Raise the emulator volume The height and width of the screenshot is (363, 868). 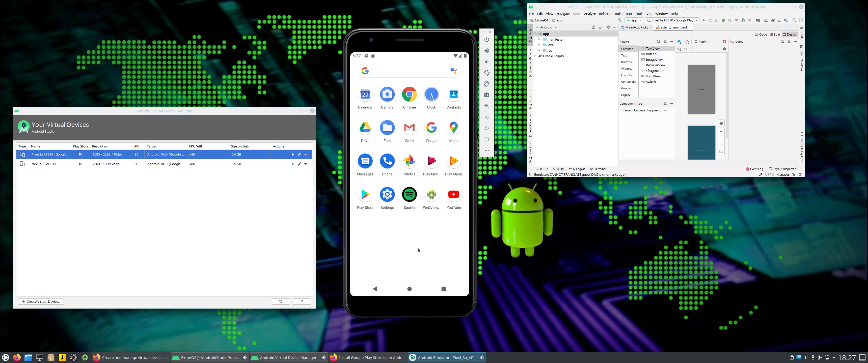point(486,50)
